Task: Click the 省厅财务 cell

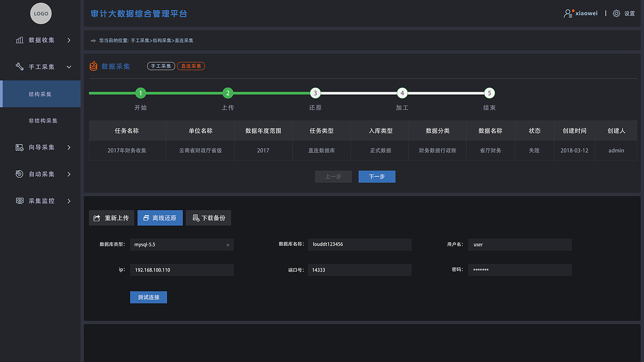Action: click(491, 150)
